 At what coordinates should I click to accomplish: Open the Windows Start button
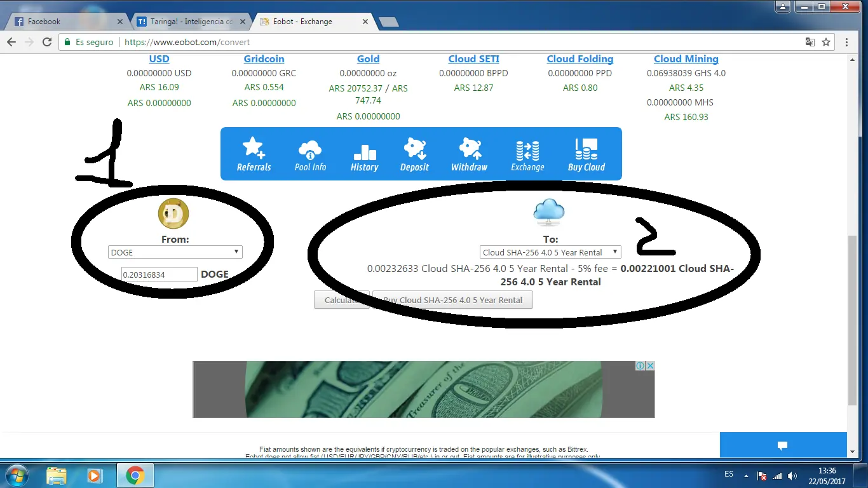tap(16, 475)
